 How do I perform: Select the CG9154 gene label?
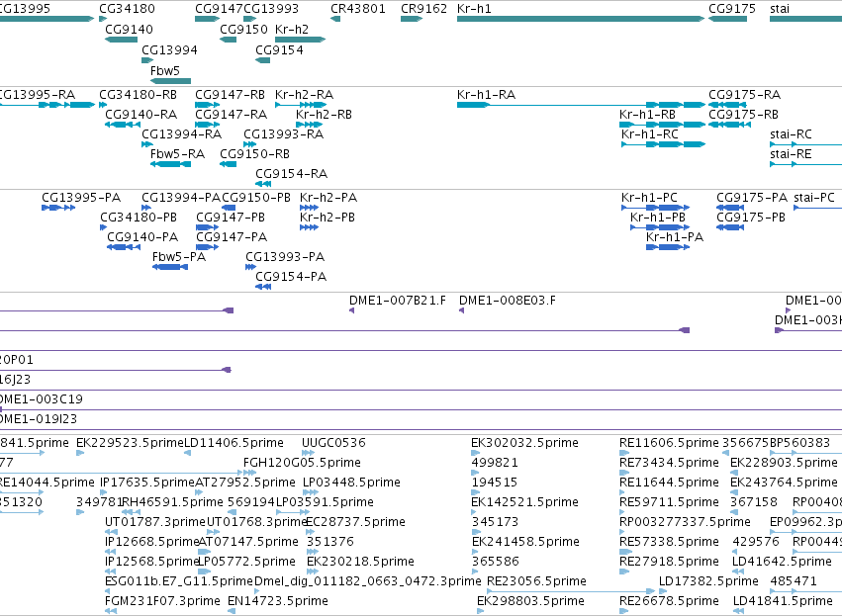(x=279, y=49)
